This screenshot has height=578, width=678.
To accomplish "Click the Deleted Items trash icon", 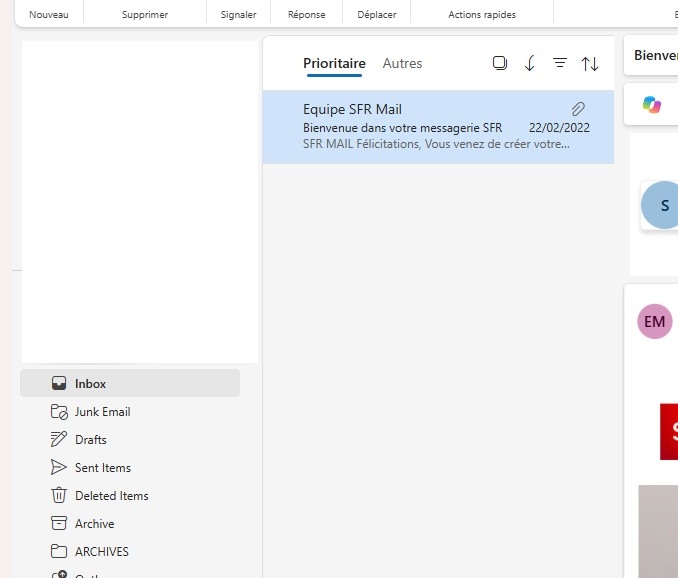I will 59,495.
